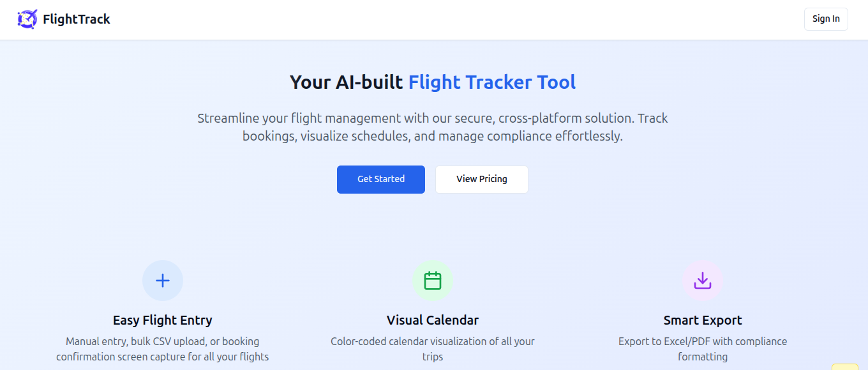Click the green calendar icon
Viewport: 868px width, 370px height.
(433, 281)
